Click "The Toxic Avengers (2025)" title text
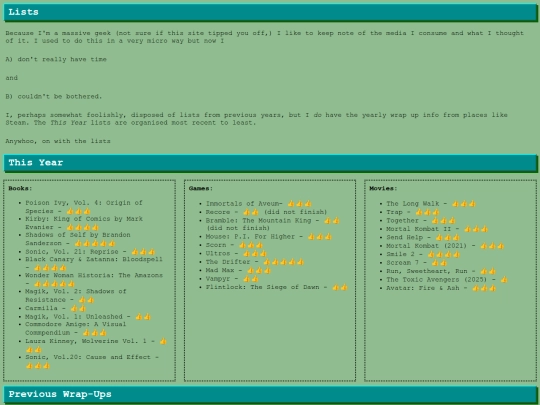The height and width of the screenshot is (405, 540). [436, 280]
